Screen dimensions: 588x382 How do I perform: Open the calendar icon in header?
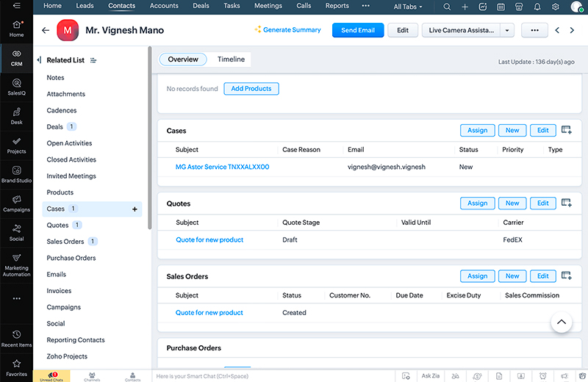pos(501,7)
